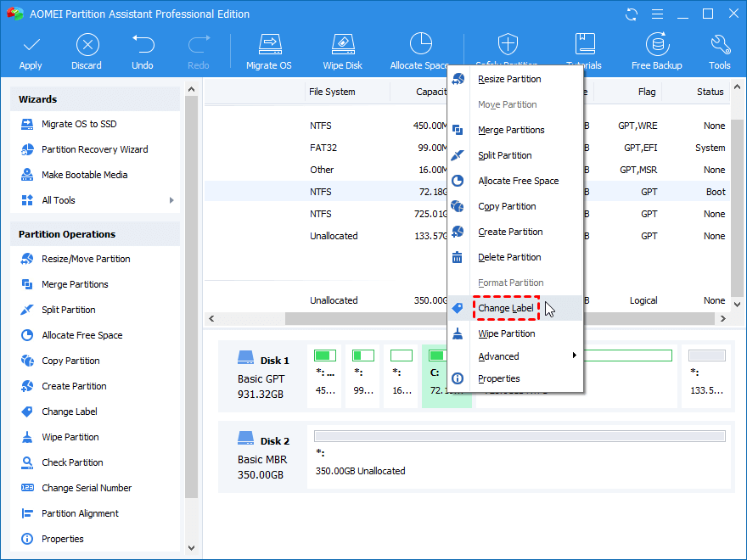747x560 pixels.
Task: Click Allocate Free Space in the sidebar
Action: click(82, 335)
